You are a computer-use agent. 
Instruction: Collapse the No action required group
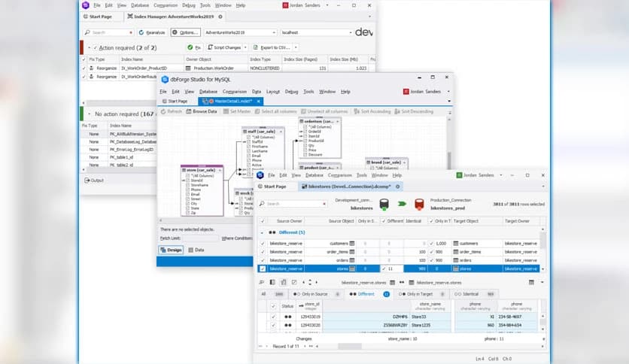(x=89, y=114)
